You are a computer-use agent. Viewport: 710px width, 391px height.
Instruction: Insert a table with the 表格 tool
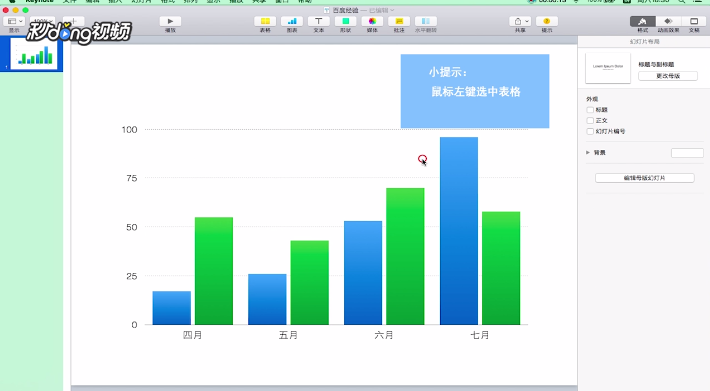[x=265, y=21]
